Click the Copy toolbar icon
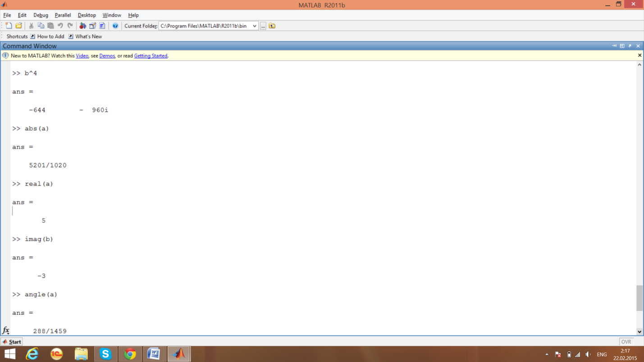The width and height of the screenshot is (644, 362). point(41,26)
